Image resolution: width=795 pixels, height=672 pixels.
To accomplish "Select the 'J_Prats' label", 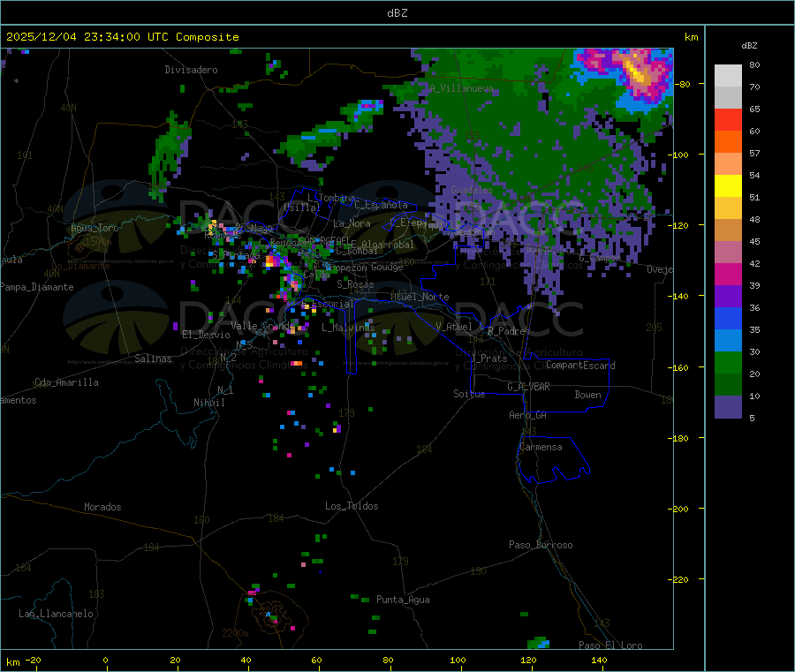I will click(x=488, y=359).
